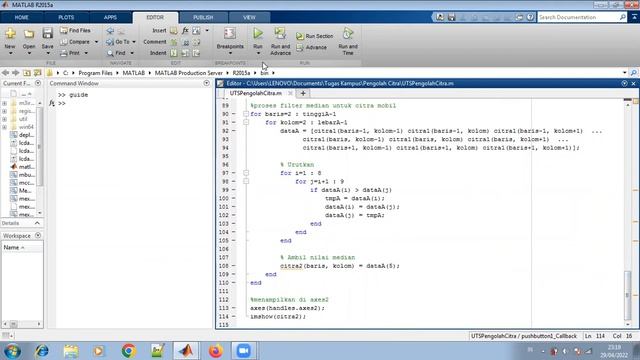Click the address bar back arrow
This screenshot has height=360, width=640.
pos(5,73)
